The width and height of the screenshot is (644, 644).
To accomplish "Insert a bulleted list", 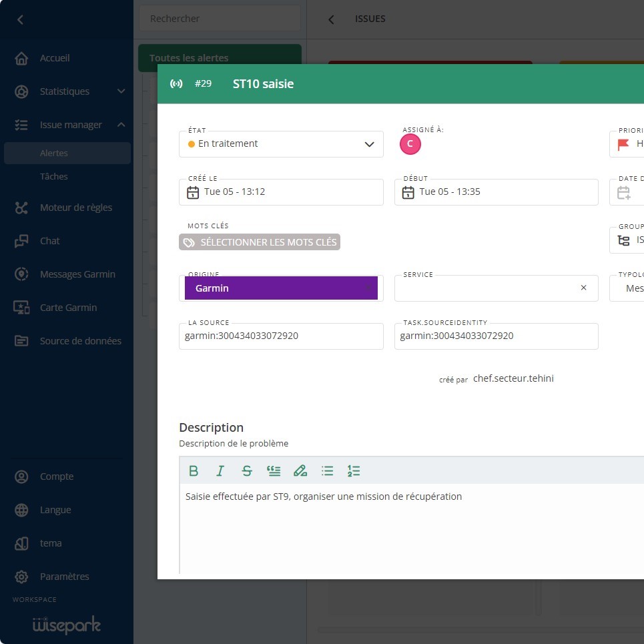I will point(327,471).
